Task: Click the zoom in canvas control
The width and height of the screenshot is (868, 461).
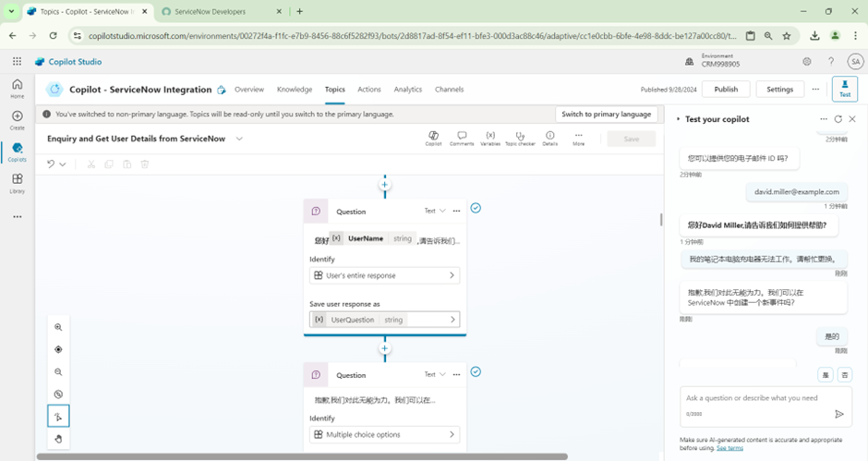Action: coord(58,327)
